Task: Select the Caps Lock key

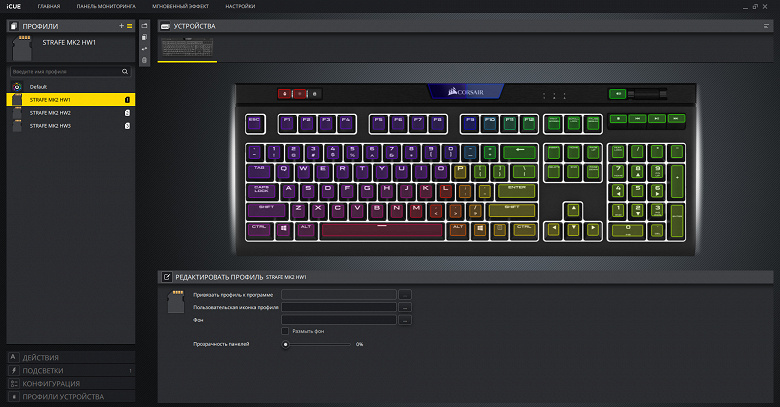Action: (x=262, y=191)
